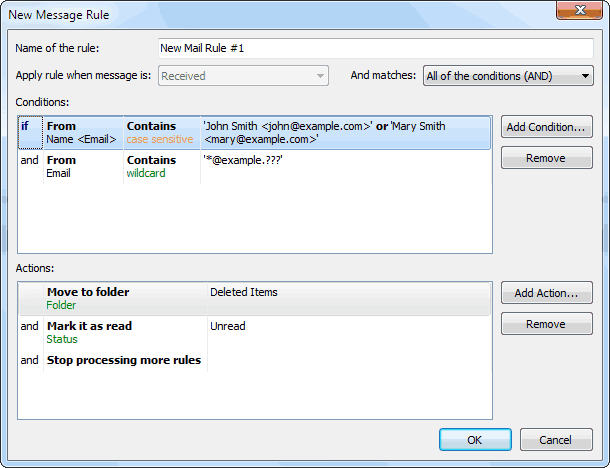Cancel the New Message Rule dialog
610x468 pixels.
[556, 440]
